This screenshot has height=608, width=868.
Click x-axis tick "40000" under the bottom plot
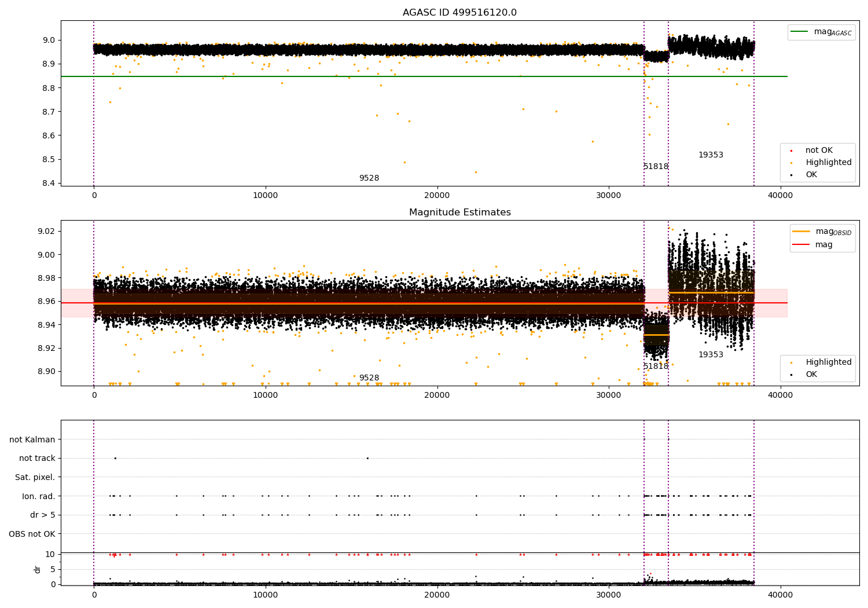point(780,595)
